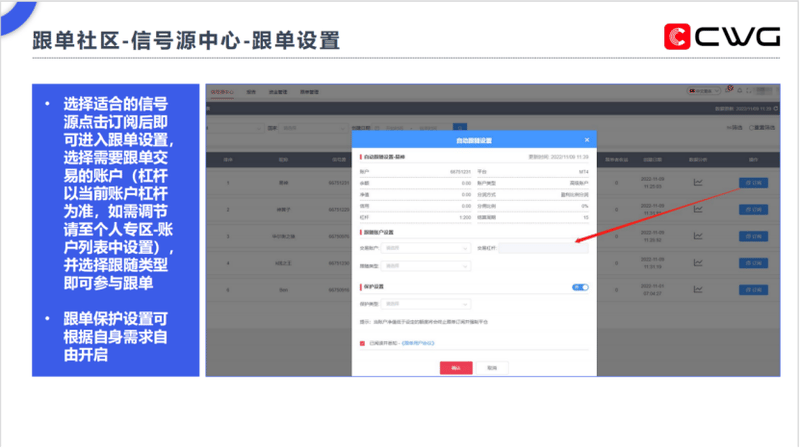Click the 创建日期 column header in table
The image size is (800, 448).
point(653,160)
